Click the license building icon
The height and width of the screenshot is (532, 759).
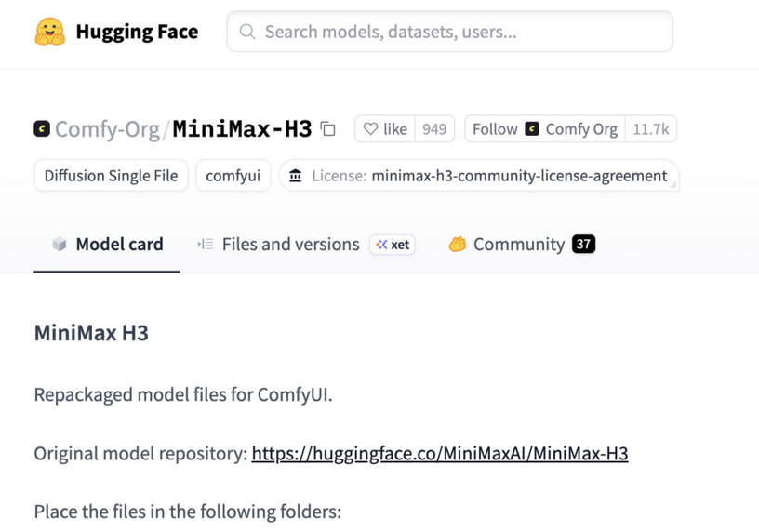295,175
